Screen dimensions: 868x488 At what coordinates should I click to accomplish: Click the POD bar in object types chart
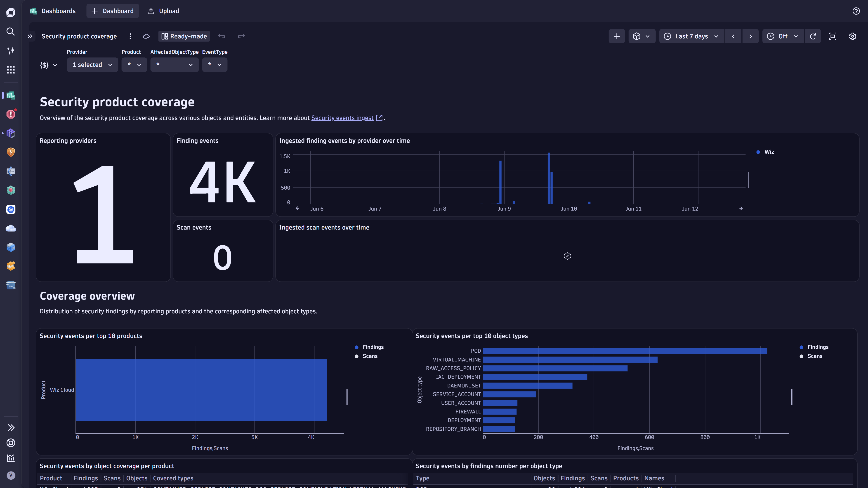tap(625, 351)
